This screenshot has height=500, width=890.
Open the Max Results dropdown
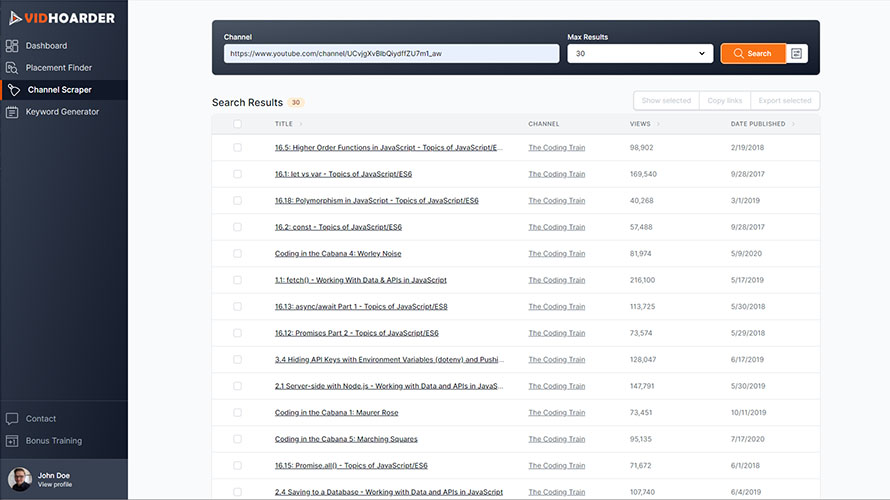point(640,53)
